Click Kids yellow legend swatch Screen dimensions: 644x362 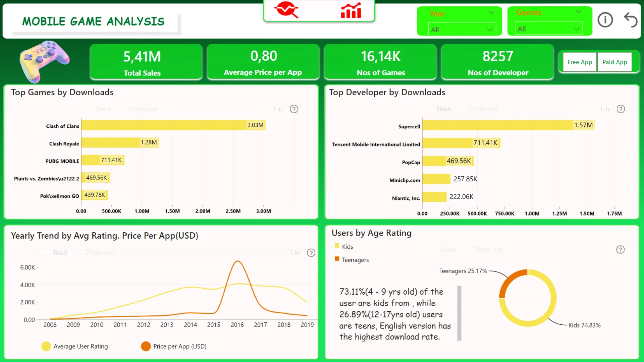tap(337, 246)
